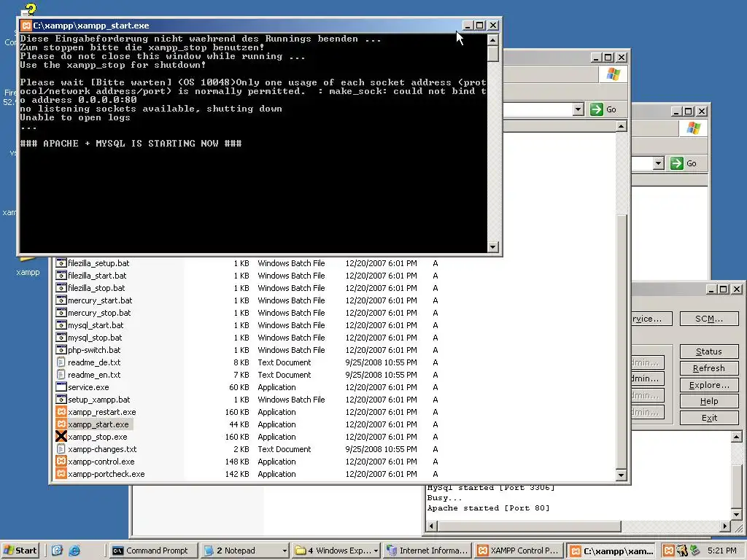Click the Help button in XAMPP Control Panel
Image resolution: width=747 pixels, height=560 pixels.
click(709, 401)
